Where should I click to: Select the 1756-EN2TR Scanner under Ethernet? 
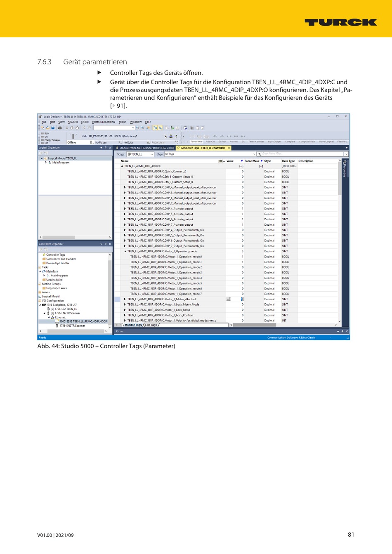[72, 325]
